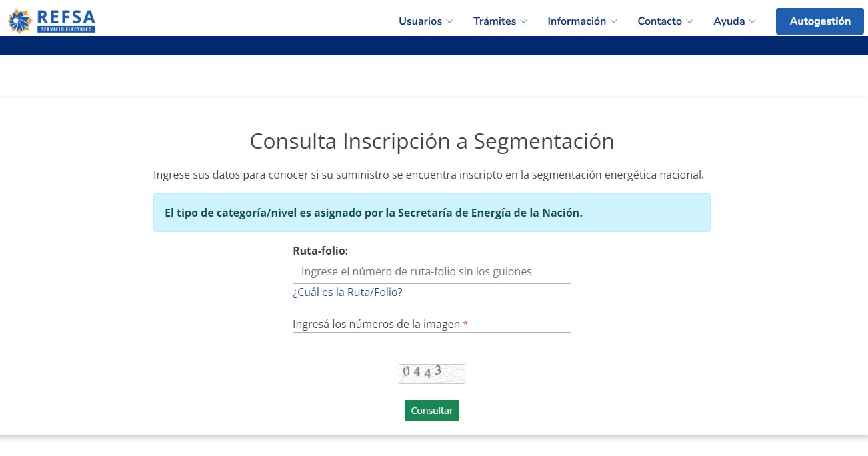The width and height of the screenshot is (868, 456).
Task: Expand the chevron next to Ayuda
Action: 752,21
